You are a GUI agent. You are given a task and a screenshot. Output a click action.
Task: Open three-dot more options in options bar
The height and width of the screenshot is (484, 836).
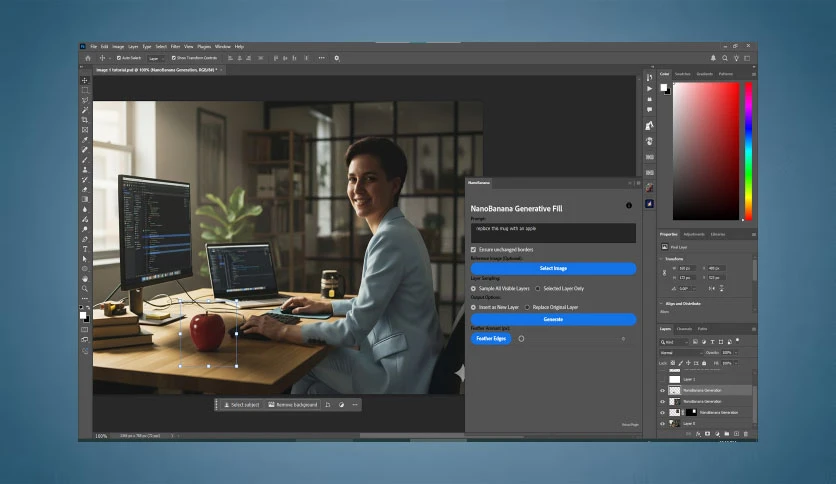[321, 58]
